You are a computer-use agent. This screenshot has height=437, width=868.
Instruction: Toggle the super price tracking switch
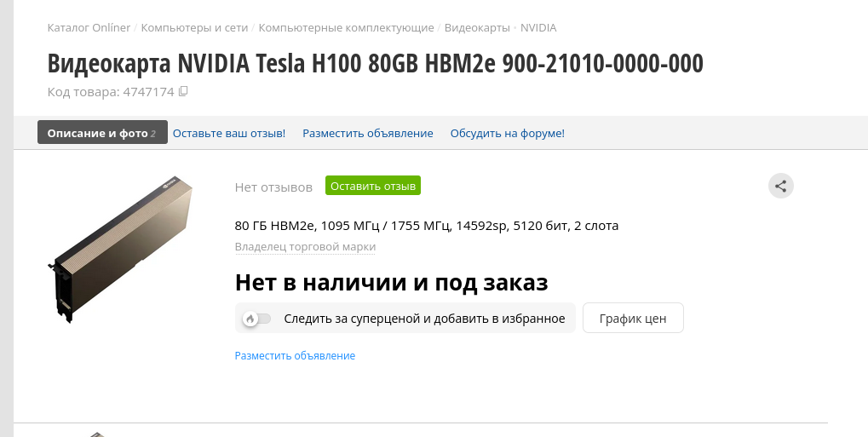[x=256, y=319]
